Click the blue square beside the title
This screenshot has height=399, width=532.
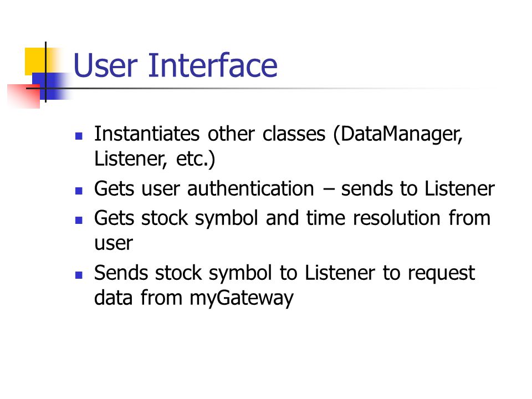[x=51, y=86]
